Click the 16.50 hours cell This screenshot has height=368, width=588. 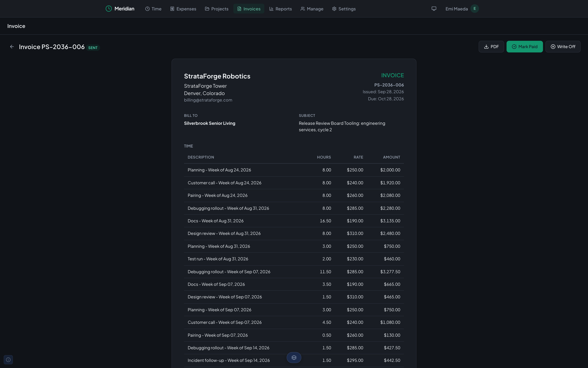[325, 221]
